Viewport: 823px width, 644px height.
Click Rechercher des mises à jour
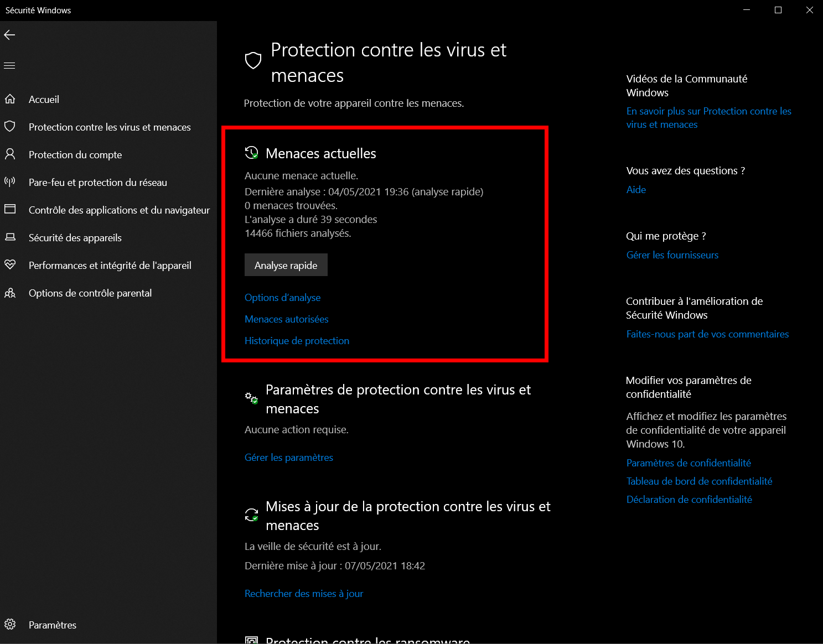[304, 594]
